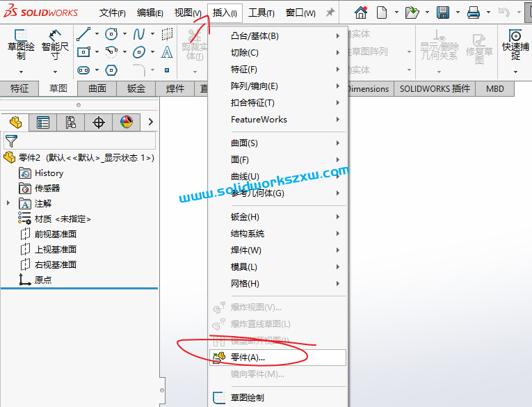Open 焊件(W) submenu
532x407 pixels.
pyautogui.click(x=277, y=250)
